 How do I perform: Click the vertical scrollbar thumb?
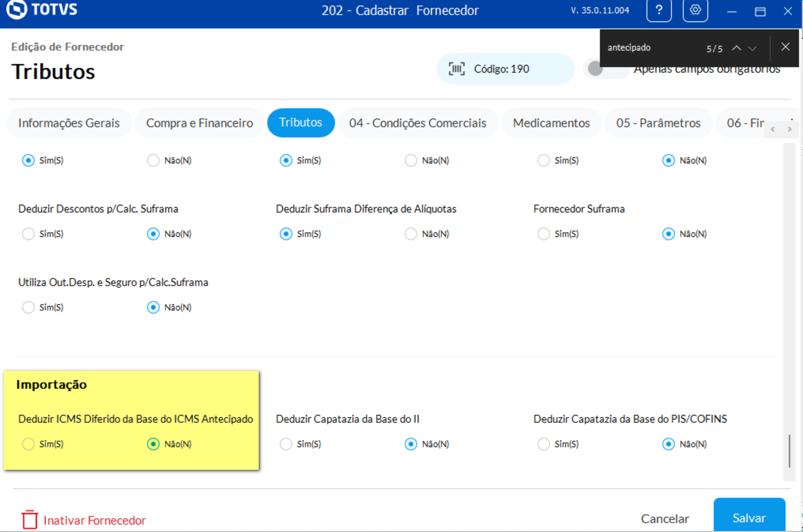(x=789, y=450)
